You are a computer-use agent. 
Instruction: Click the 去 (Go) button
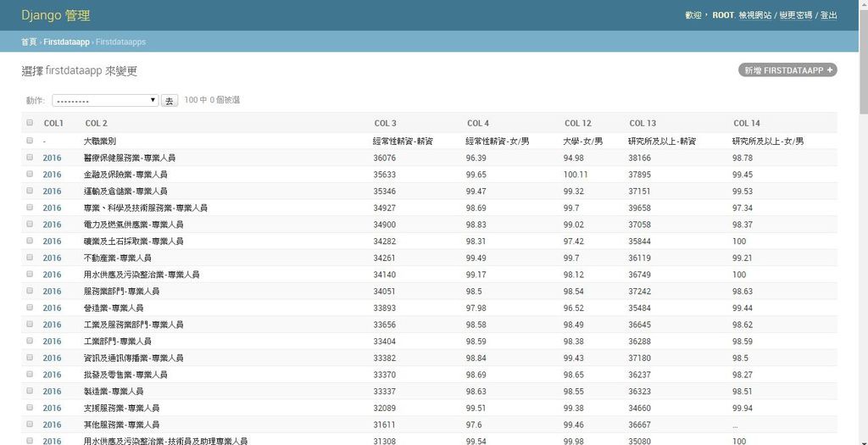(170, 101)
